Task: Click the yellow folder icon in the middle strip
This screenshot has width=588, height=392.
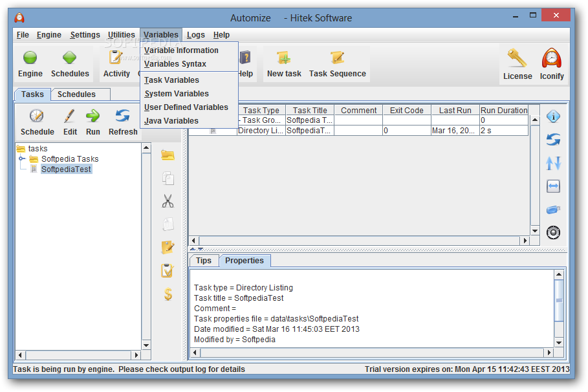Action: (168, 155)
